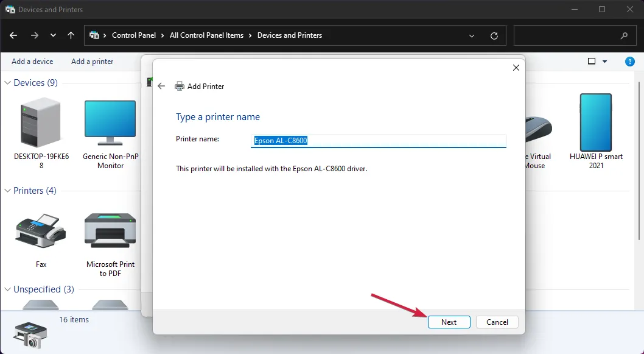This screenshot has width=644, height=354.
Task: Open the view options dropdown arrow
Action: click(x=604, y=62)
